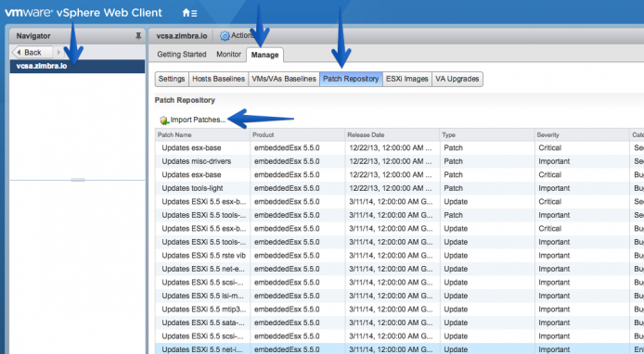
Task: Switch to the Getting Started tab
Action: 182,54
